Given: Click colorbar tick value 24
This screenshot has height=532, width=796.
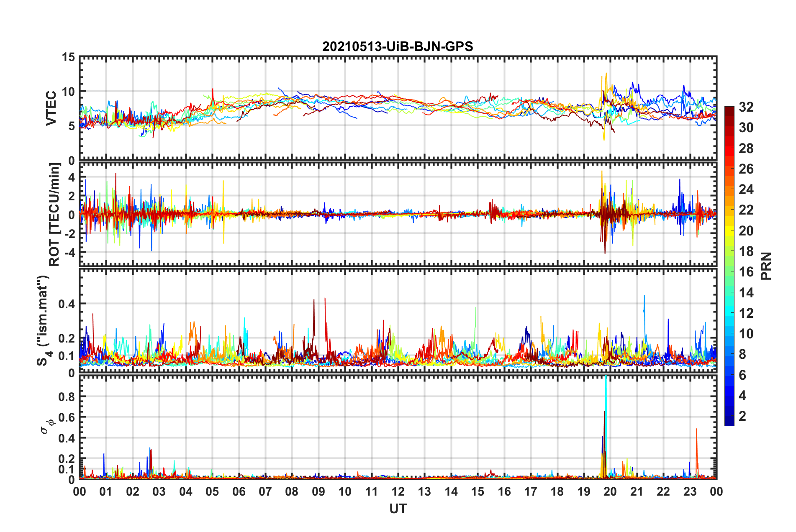Looking at the screenshot, I should [x=746, y=189].
